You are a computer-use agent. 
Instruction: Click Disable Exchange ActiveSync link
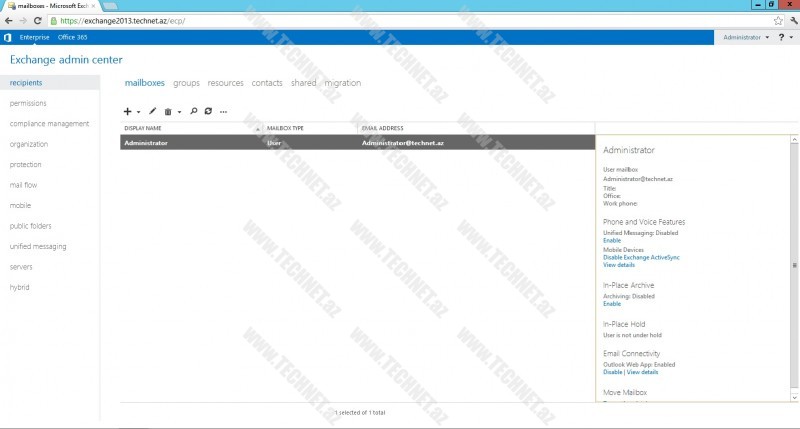641,258
